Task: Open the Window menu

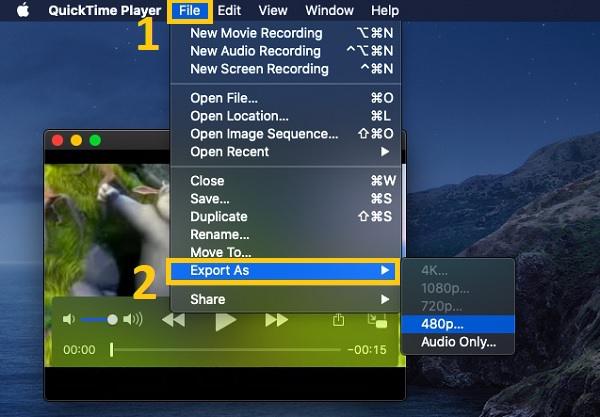Action: tap(329, 10)
